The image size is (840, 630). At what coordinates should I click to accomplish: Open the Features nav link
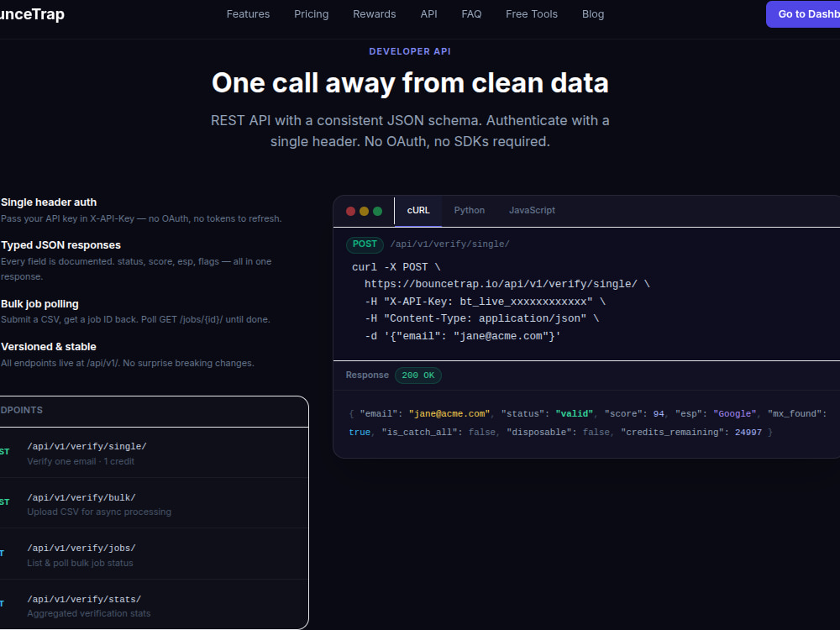(248, 14)
